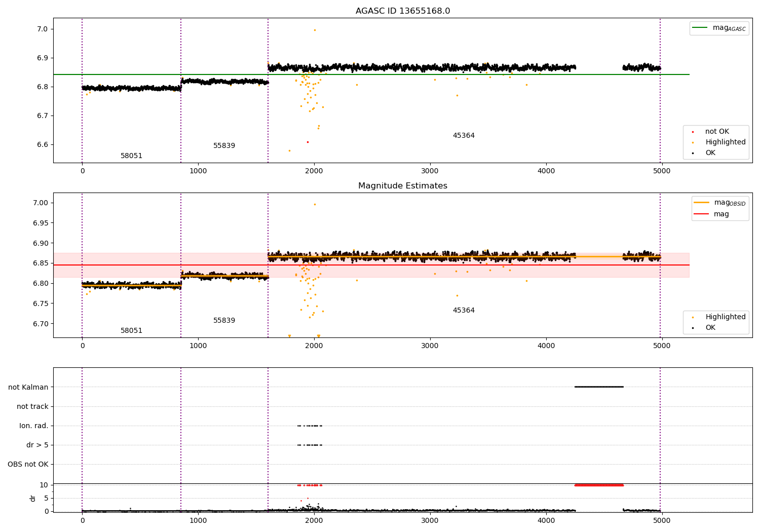Click the title "AGASC ID 13655168.0"

click(403, 11)
